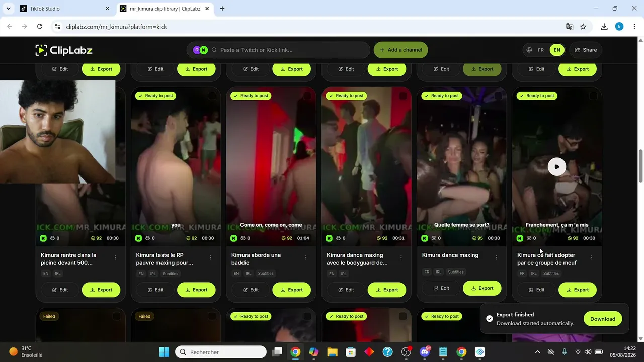644x362 pixels.
Task: Click the Export finished checkmark icon
Action: pyautogui.click(x=490, y=319)
